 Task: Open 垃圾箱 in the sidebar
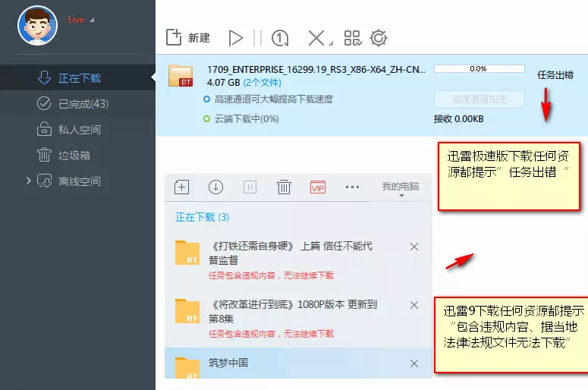(x=77, y=156)
